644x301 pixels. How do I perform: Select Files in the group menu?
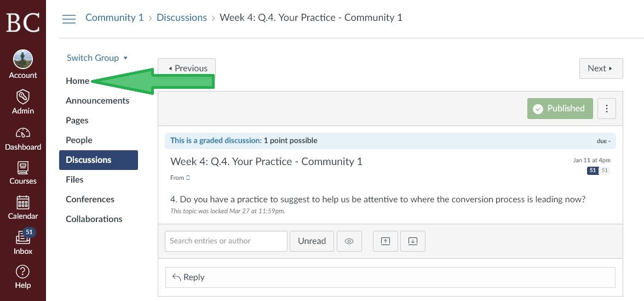(74, 180)
